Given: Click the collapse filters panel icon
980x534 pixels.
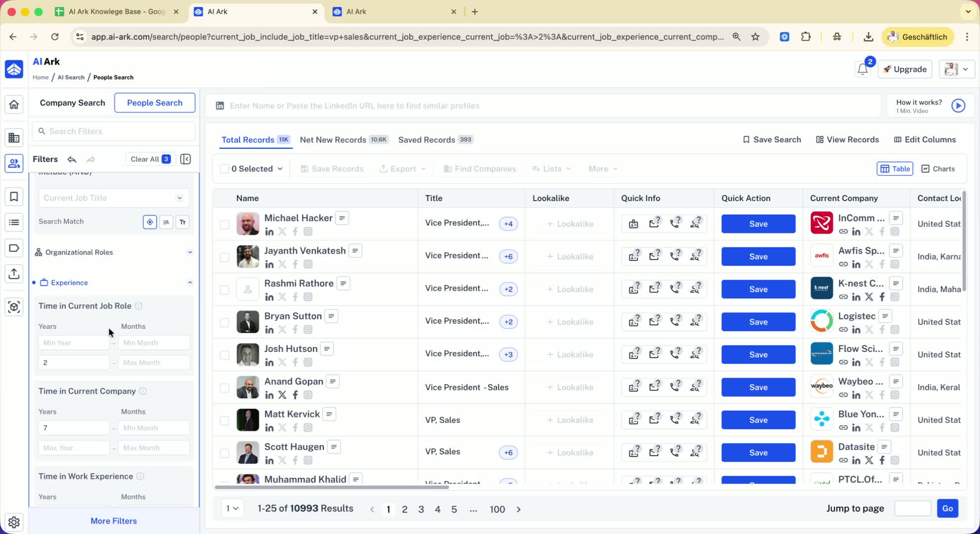Looking at the screenshot, I should (185, 159).
